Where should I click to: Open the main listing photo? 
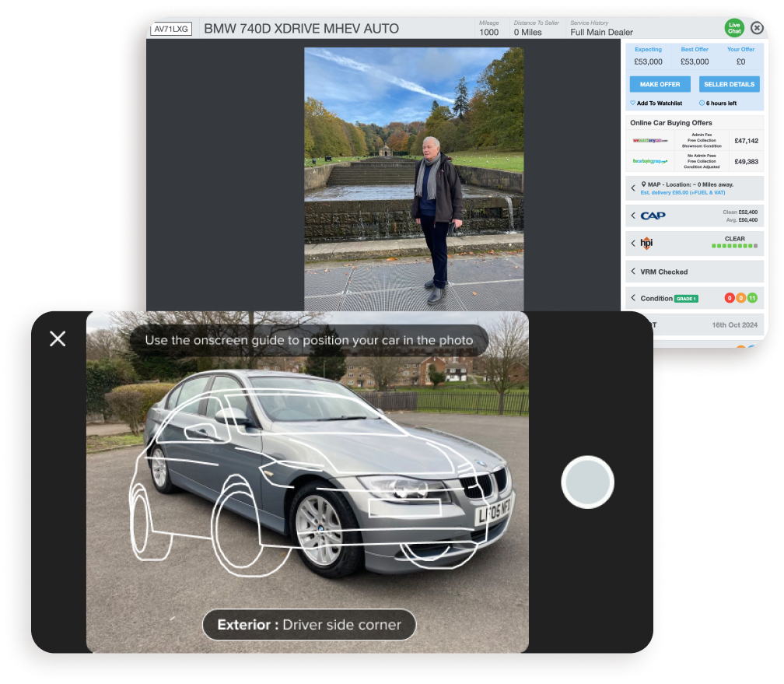click(x=414, y=179)
